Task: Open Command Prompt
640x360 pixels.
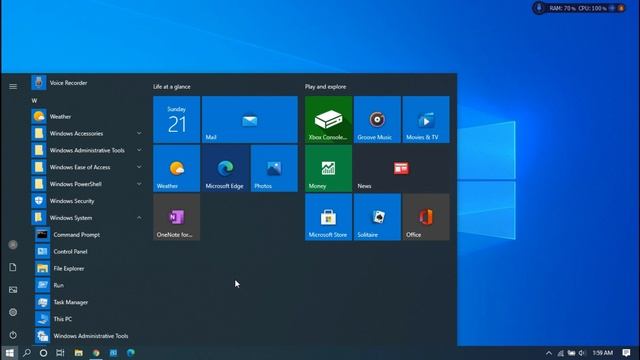Action: click(x=87, y=235)
